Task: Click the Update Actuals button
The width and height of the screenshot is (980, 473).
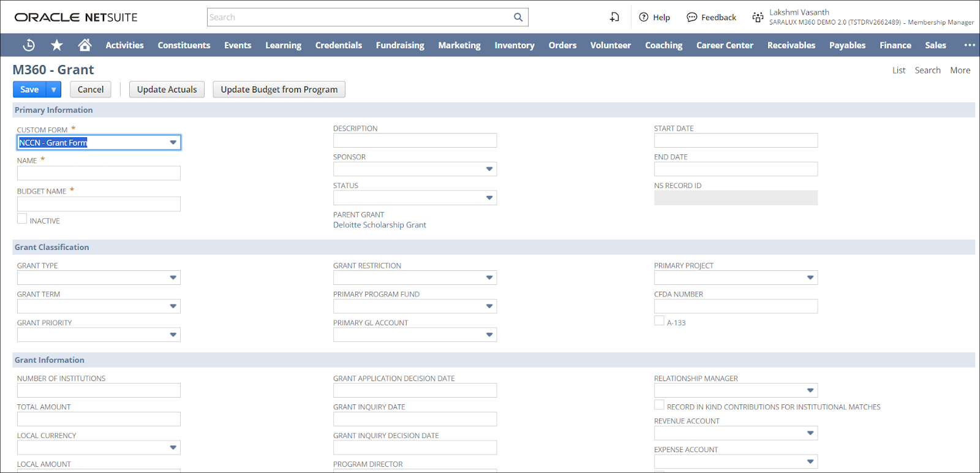Action: pyautogui.click(x=167, y=89)
